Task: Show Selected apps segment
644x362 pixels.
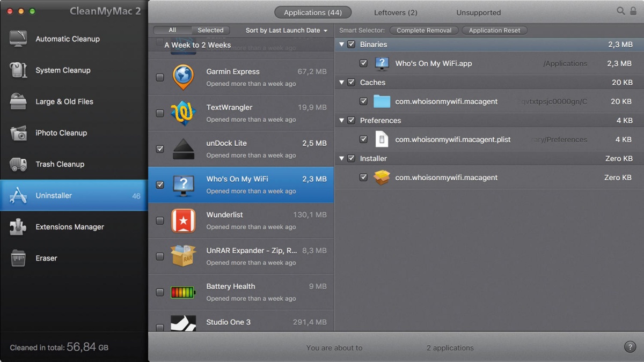Action: 210,31
